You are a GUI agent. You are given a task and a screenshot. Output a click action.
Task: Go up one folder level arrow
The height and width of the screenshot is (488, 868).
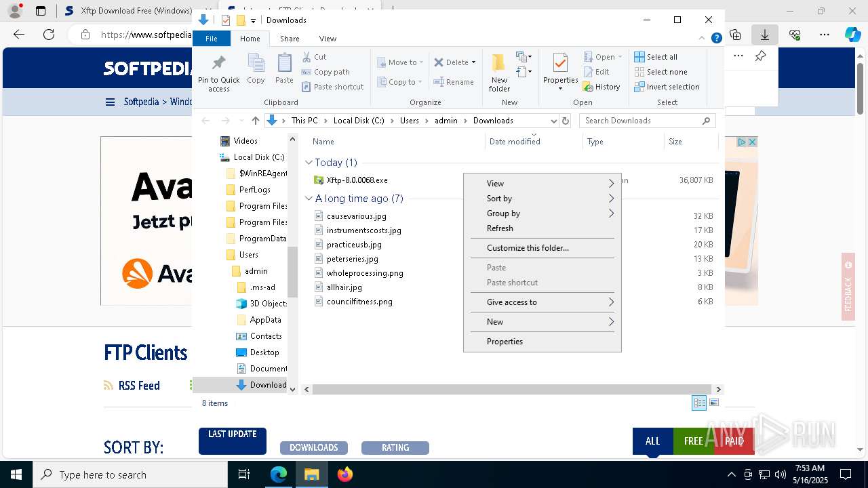(255, 121)
